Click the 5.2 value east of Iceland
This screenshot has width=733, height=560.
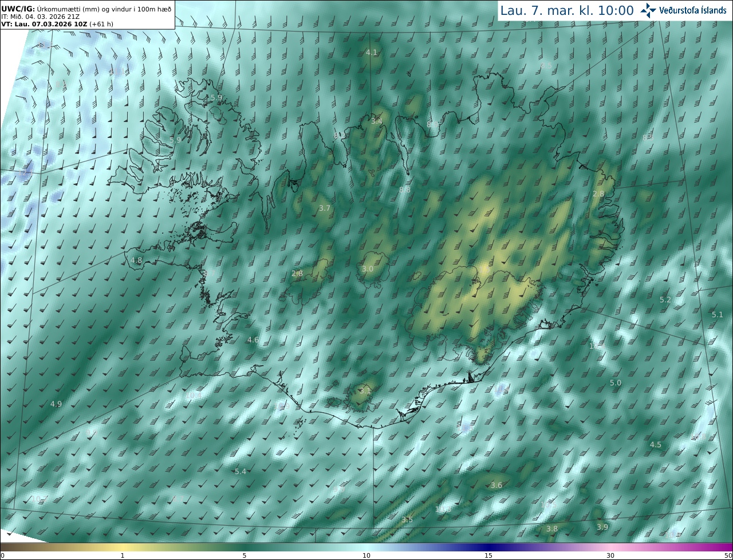point(665,300)
